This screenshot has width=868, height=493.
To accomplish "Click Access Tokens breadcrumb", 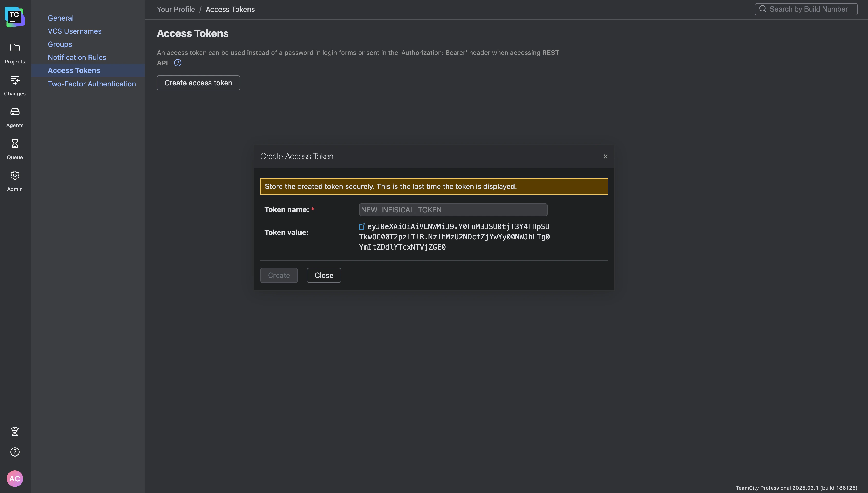I will pos(230,9).
